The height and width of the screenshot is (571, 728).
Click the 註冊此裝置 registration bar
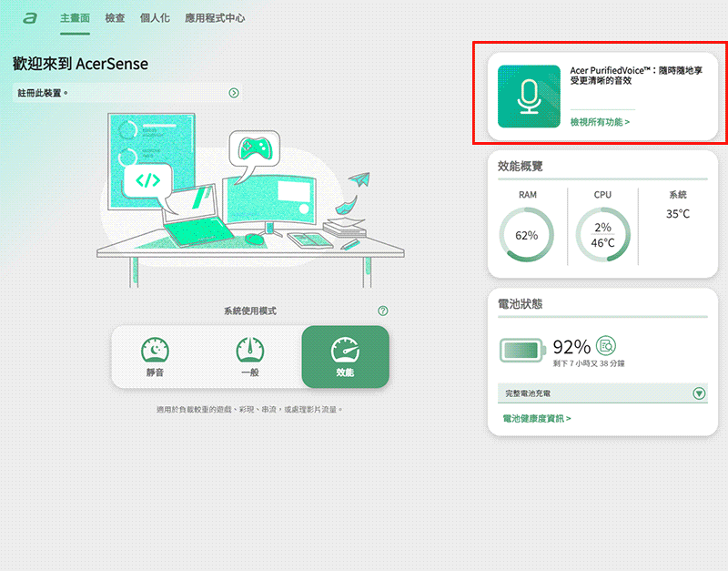(127, 93)
